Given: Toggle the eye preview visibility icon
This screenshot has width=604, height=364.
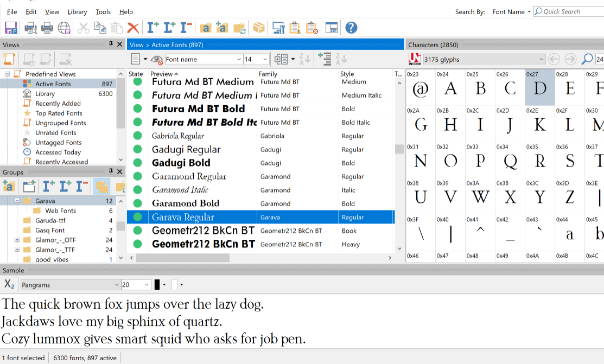Looking at the screenshot, I should [x=156, y=59].
